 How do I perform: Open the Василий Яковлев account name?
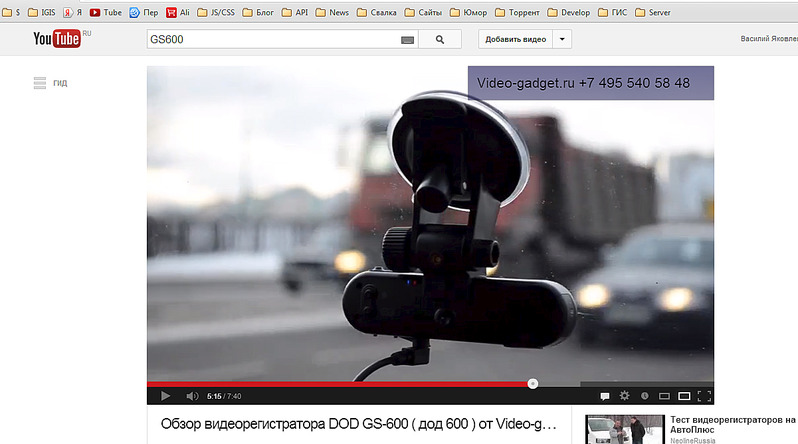coord(769,39)
